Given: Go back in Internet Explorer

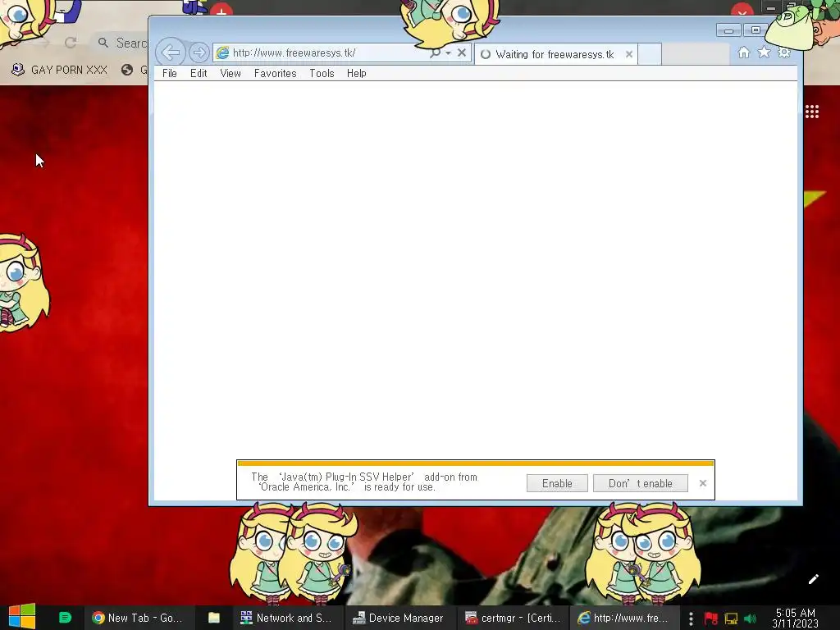Looking at the screenshot, I should pyautogui.click(x=171, y=52).
